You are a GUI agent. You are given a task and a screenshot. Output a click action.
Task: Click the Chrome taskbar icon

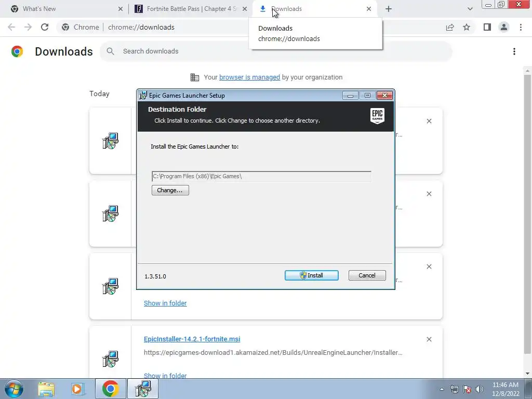(x=110, y=389)
